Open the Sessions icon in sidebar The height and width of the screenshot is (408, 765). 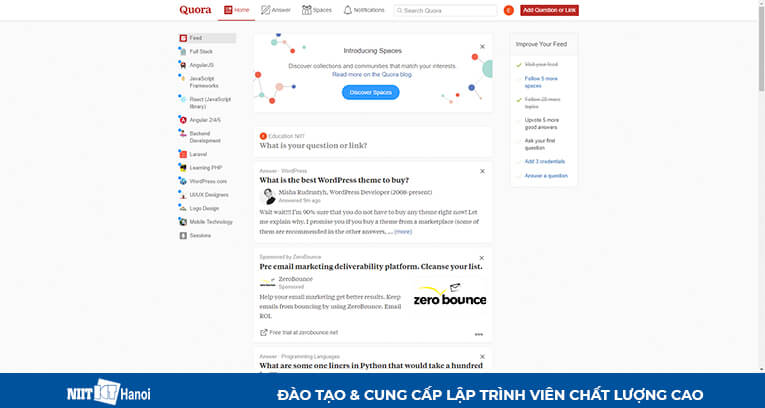pos(183,236)
